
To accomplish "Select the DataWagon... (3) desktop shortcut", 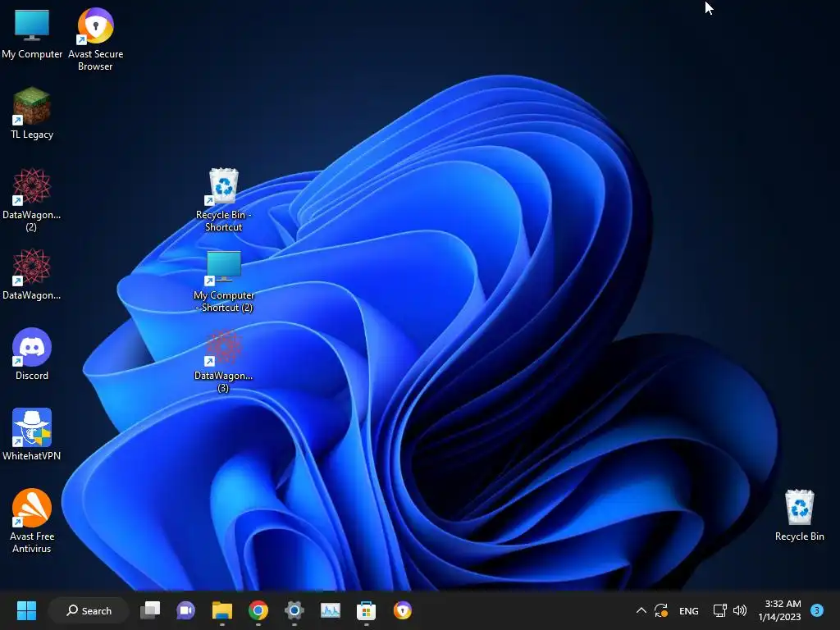I will [223, 361].
